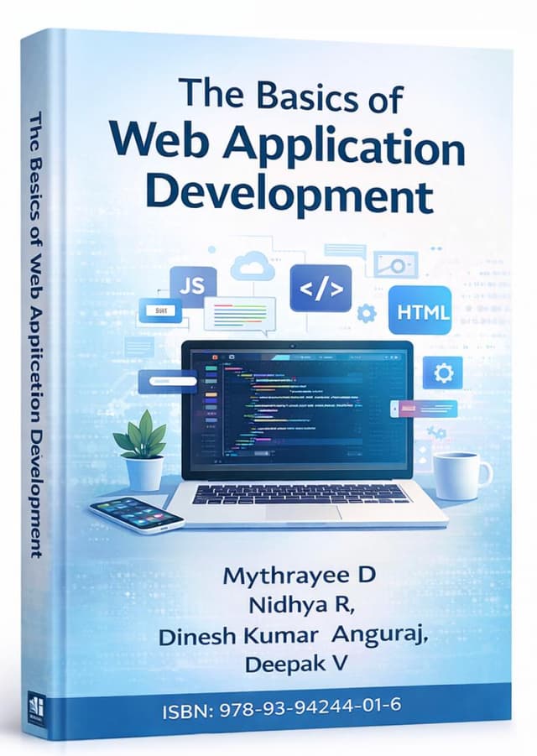This screenshot has width=537, height=756.
Task: Click the white gear in blue square tile
Action: [x=442, y=373]
